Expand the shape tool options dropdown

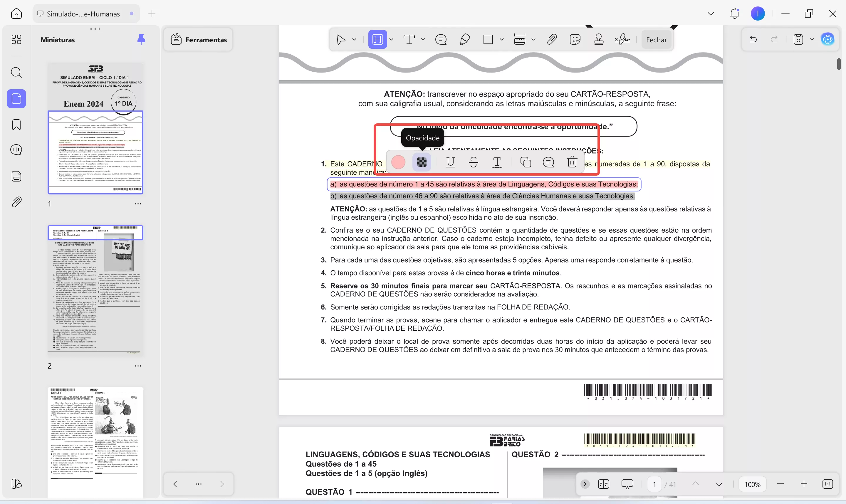click(x=502, y=39)
